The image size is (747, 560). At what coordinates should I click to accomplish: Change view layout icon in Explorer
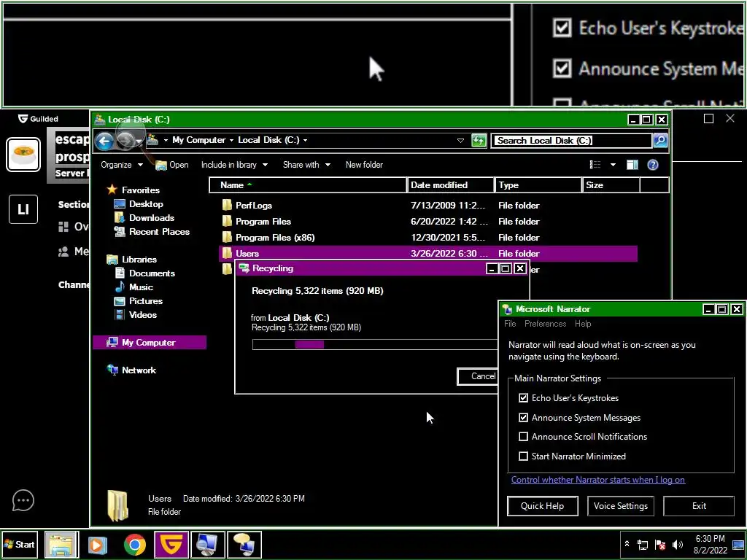pos(595,165)
